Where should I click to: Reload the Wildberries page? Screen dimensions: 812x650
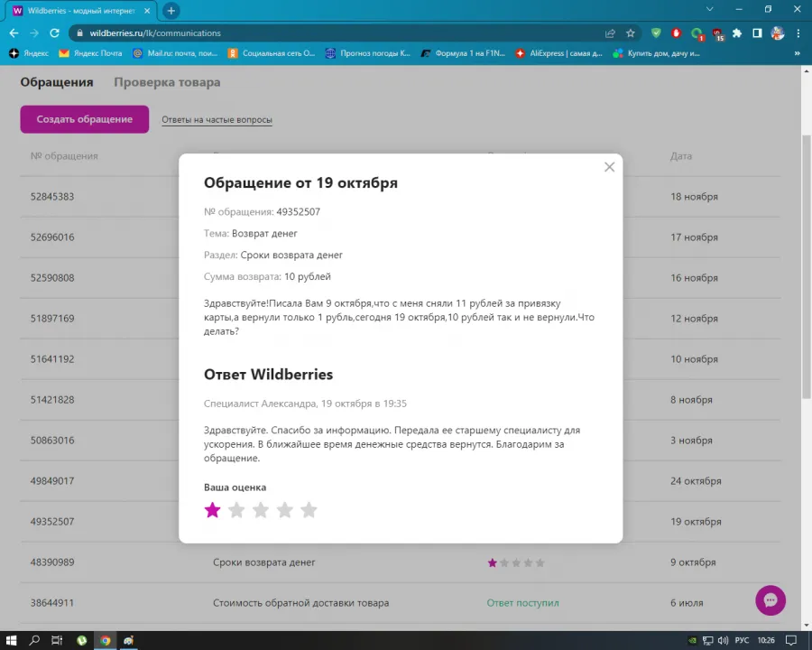(54, 33)
